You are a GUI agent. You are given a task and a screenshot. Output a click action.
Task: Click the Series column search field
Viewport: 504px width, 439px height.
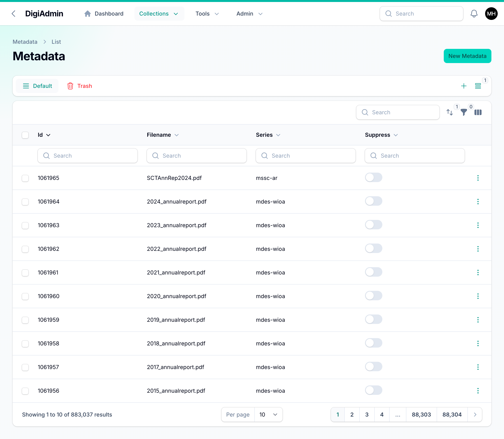point(306,155)
